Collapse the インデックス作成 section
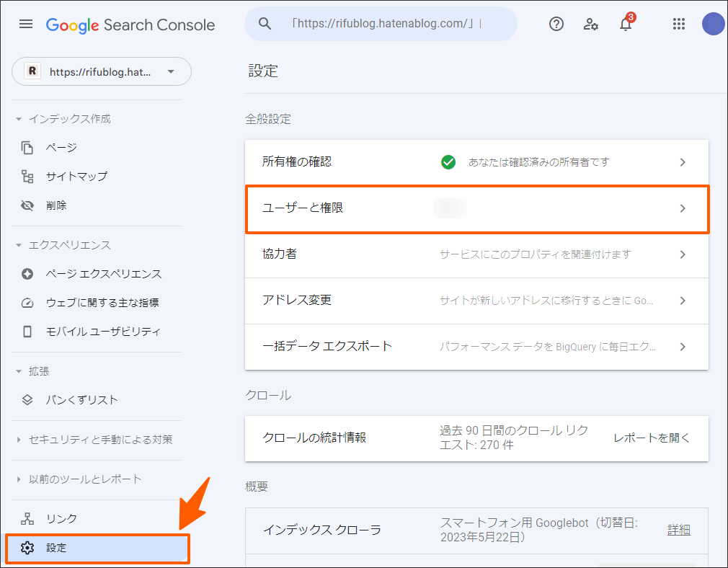The height and width of the screenshot is (568, 728). pyautogui.click(x=19, y=120)
